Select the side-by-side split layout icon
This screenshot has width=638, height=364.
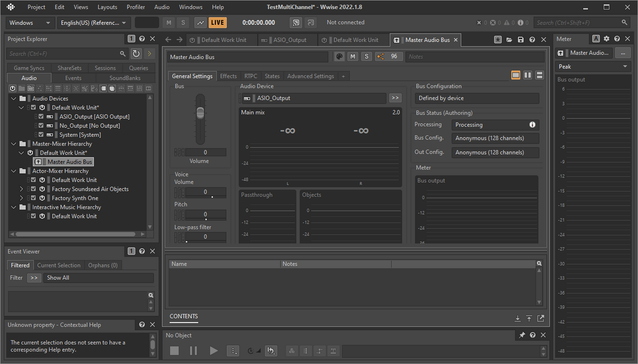[527, 75]
